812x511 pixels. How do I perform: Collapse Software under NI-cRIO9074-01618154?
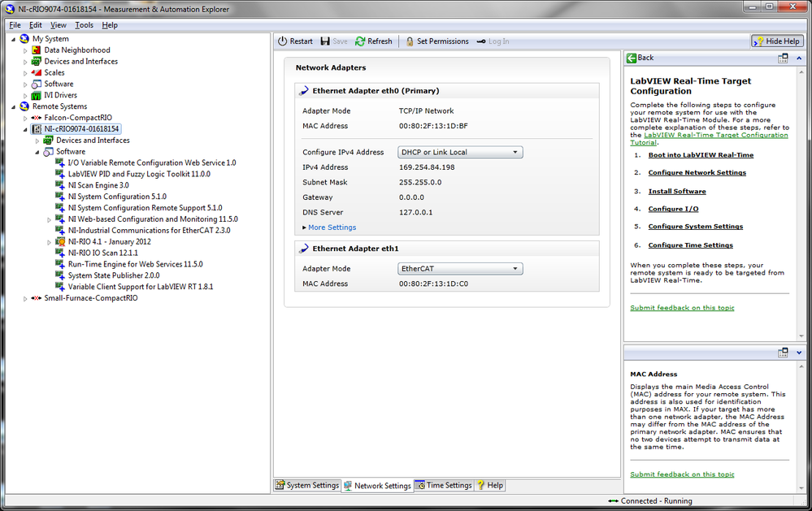[37, 152]
